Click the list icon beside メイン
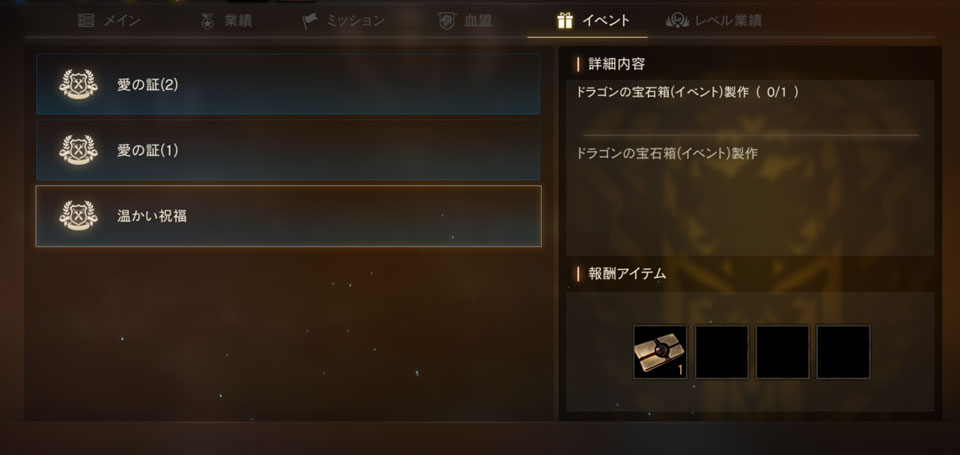960x455 pixels. point(86,21)
